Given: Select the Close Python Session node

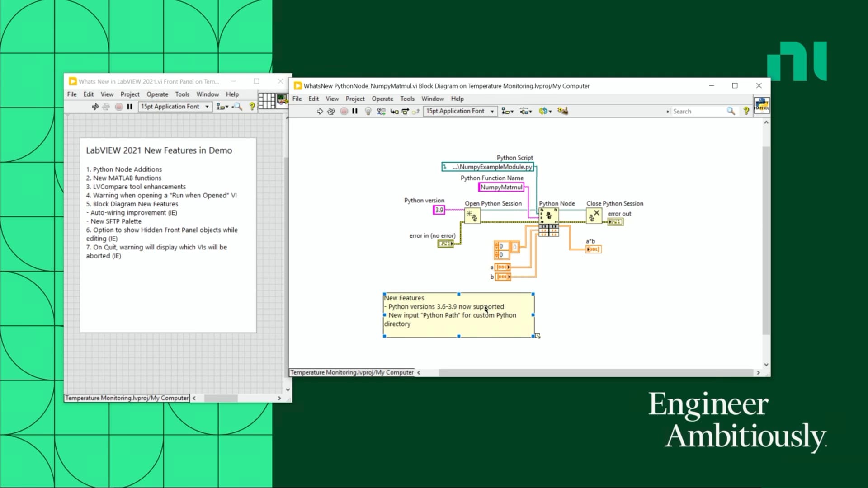Looking at the screenshot, I should [x=594, y=216].
